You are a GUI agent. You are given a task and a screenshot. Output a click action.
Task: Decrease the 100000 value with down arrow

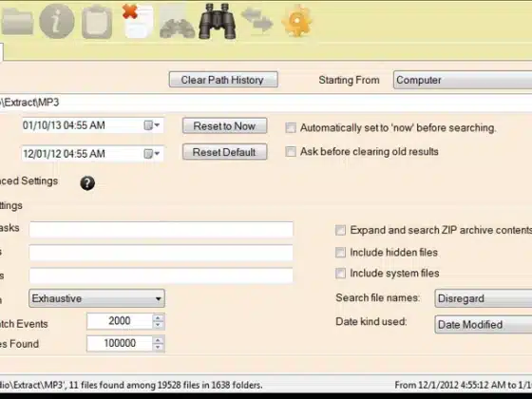pos(158,347)
